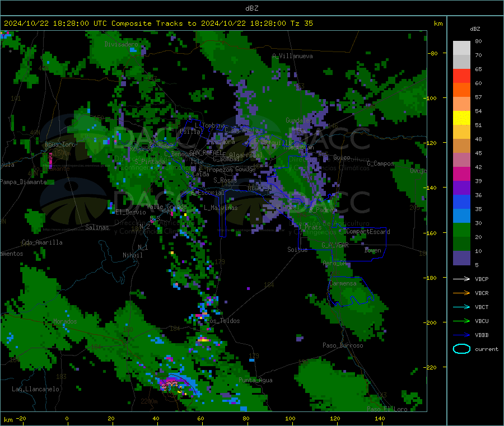Click the '-80' tick on the vertical km axis

coord(433,53)
